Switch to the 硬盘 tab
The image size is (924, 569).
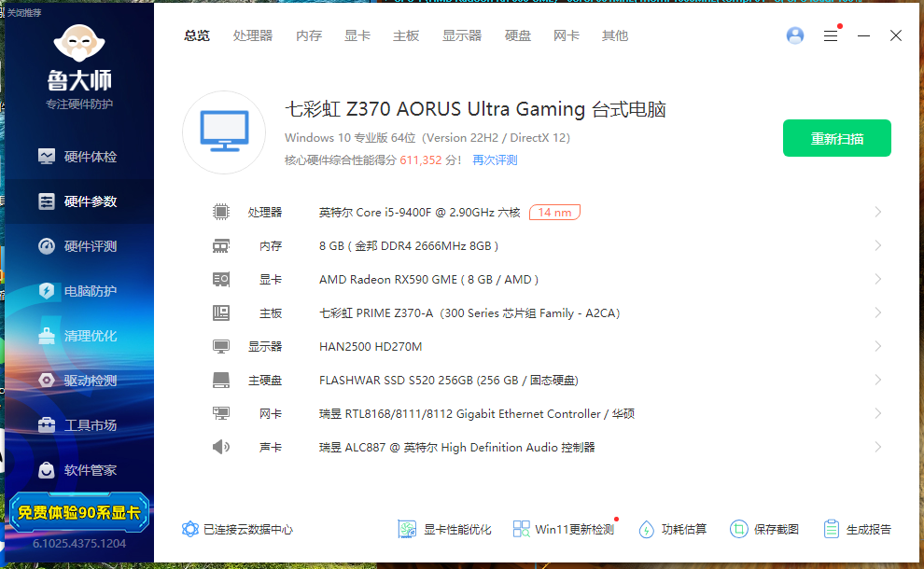[x=518, y=35]
